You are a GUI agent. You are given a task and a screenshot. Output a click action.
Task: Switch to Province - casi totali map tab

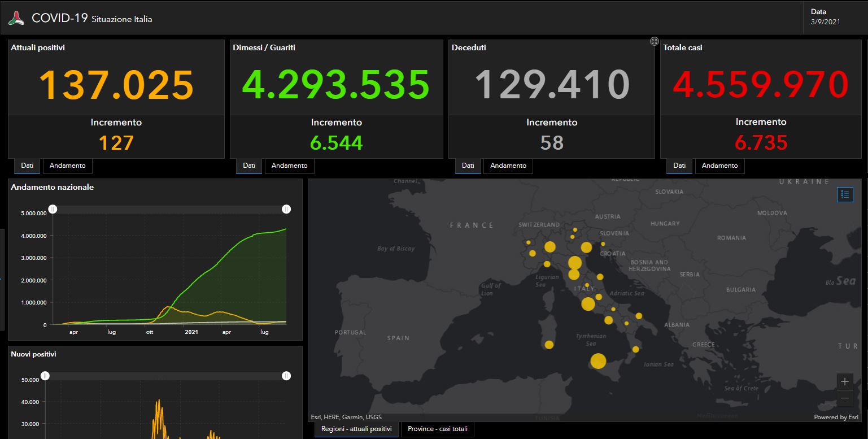pos(438,429)
